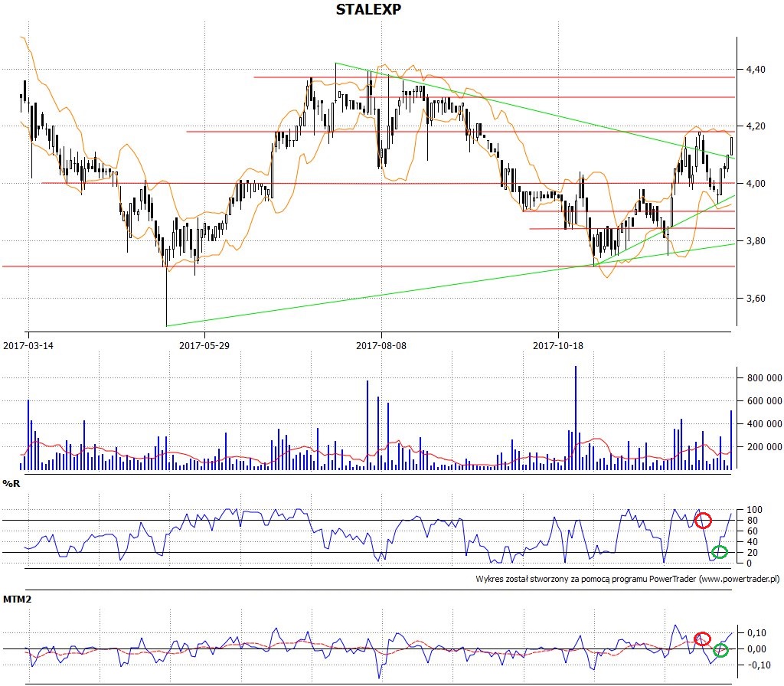This screenshot has width=784, height=686.
Task: Click the %R axis value 20
Action: pyautogui.click(x=752, y=553)
